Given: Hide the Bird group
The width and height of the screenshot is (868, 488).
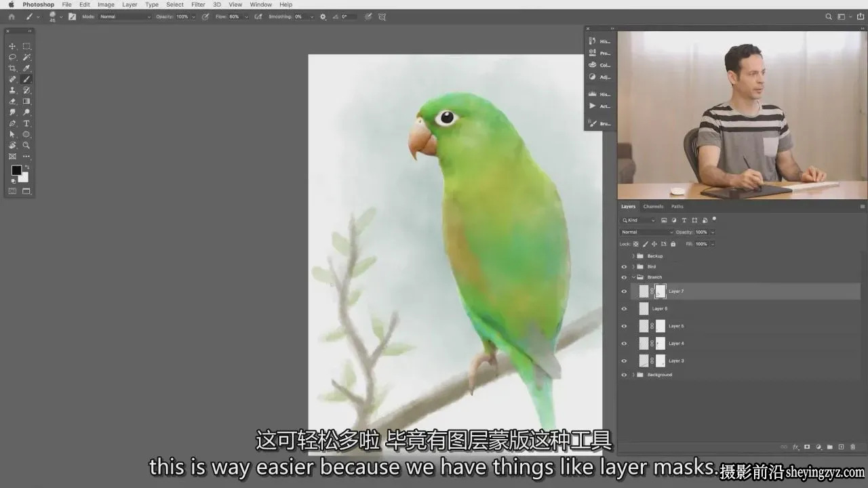Looking at the screenshot, I should coord(625,266).
